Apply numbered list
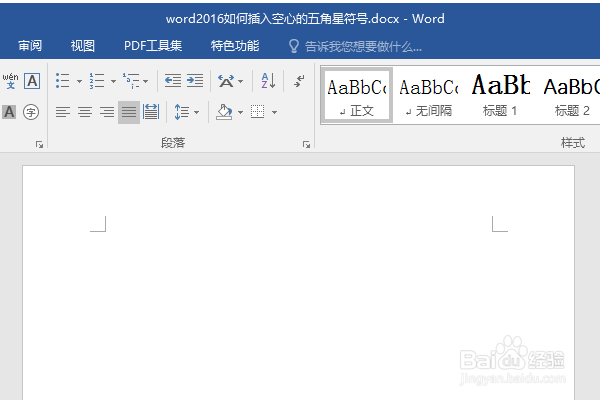 tap(97, 81)
